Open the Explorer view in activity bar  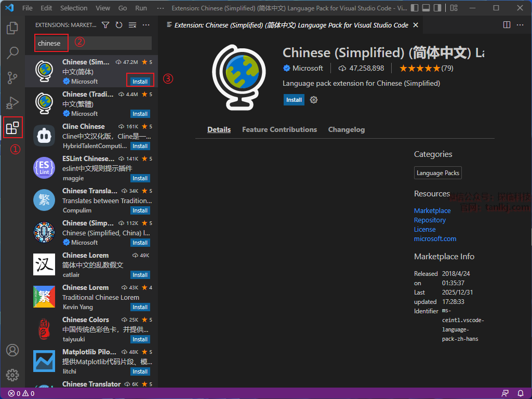pos(12,28)
